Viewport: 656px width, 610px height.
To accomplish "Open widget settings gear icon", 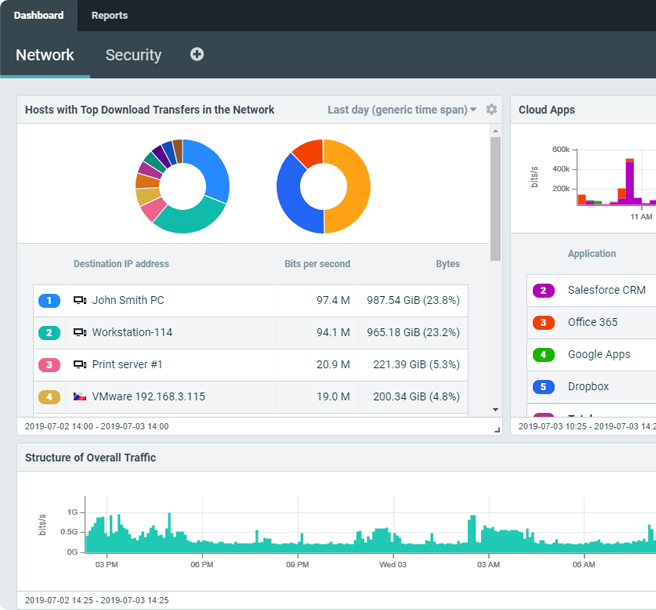I will (491, 110).
